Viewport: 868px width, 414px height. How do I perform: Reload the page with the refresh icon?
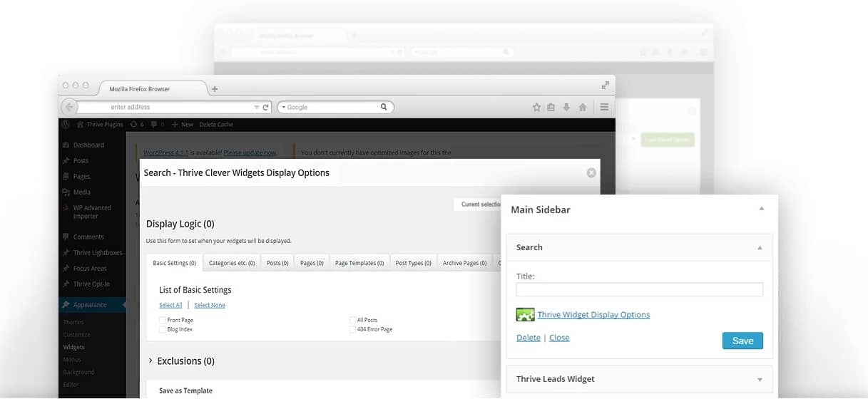(x=266, y=108)
